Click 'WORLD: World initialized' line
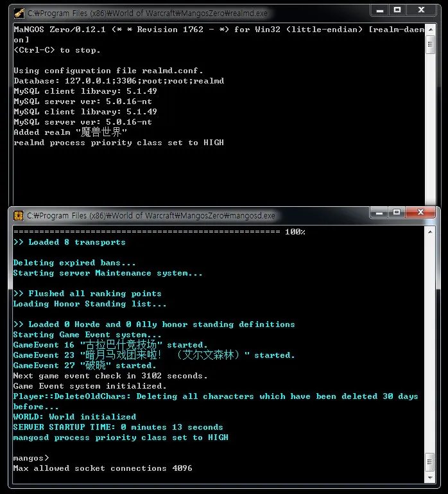 click(x=74, y=417)
